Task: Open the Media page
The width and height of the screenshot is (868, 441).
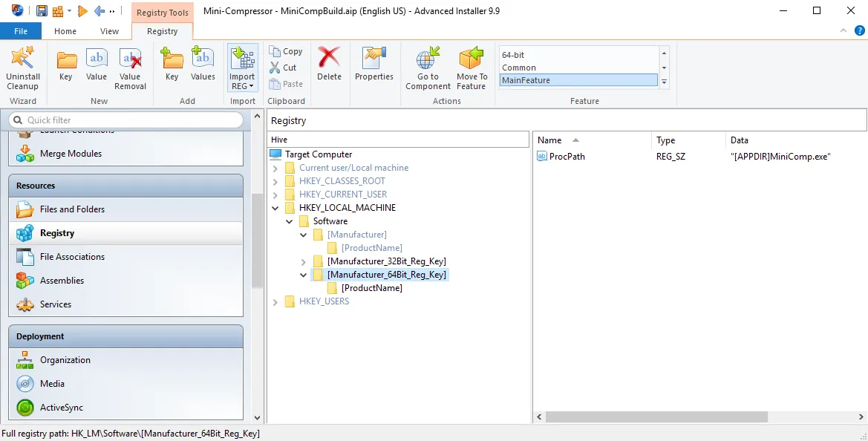Action: coord(125,383)
